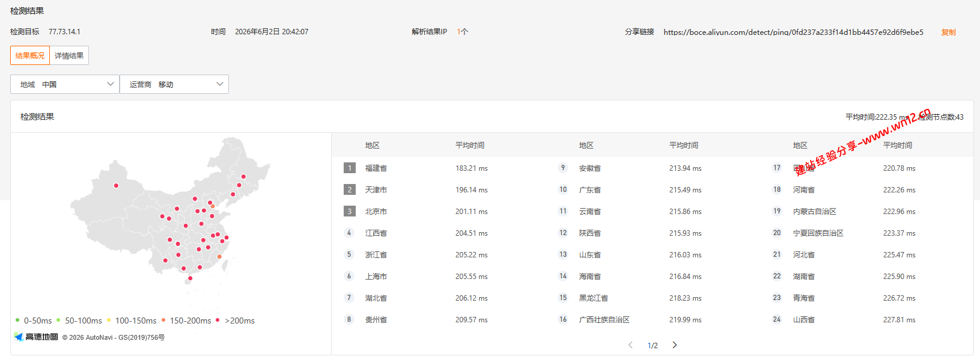Click rank badge 3 for 北京市

click(350, 211)
